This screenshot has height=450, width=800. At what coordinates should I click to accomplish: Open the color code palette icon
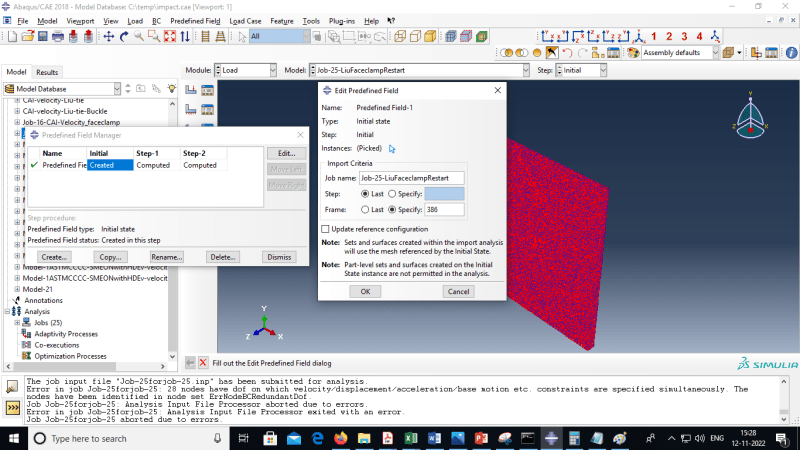(x=633, y=53)
